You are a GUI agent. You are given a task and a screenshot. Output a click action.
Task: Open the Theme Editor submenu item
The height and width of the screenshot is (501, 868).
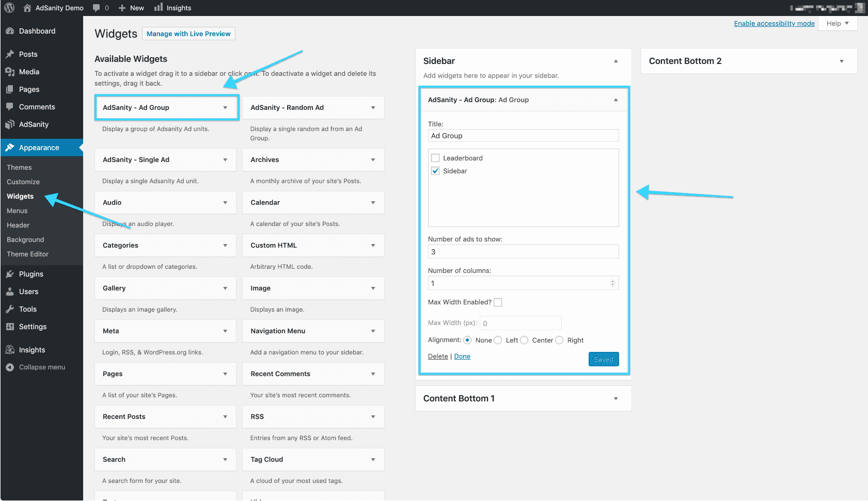point(27,254)
